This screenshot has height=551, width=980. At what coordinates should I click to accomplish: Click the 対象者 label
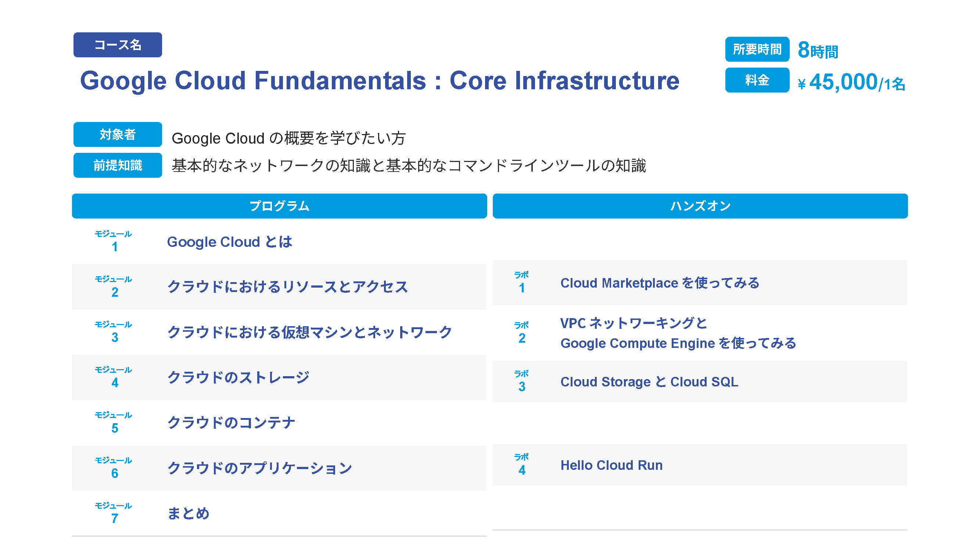tap(118, 134)
